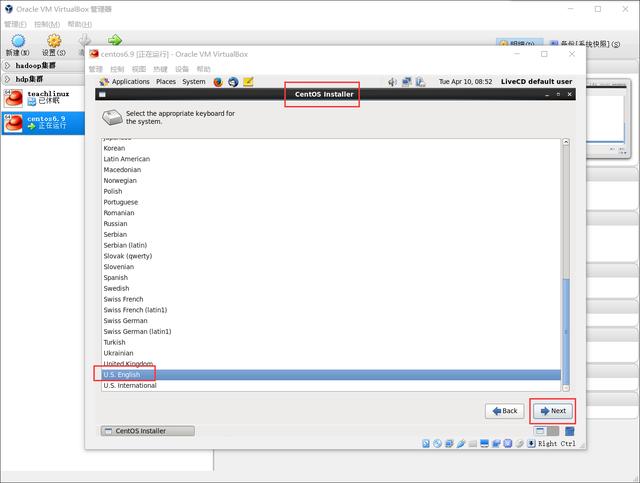Click the green start arrow in manager toolbar
640x483 pixels.
coord(115,40)
